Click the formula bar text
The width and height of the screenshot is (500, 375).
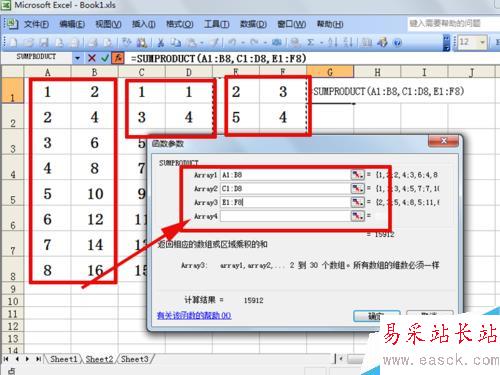coord(218,59)
